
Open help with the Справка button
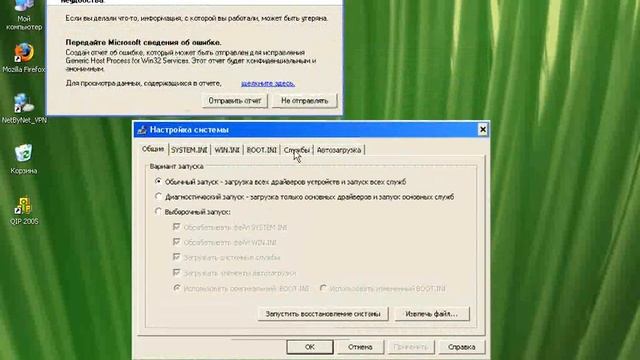pos(462,347)
